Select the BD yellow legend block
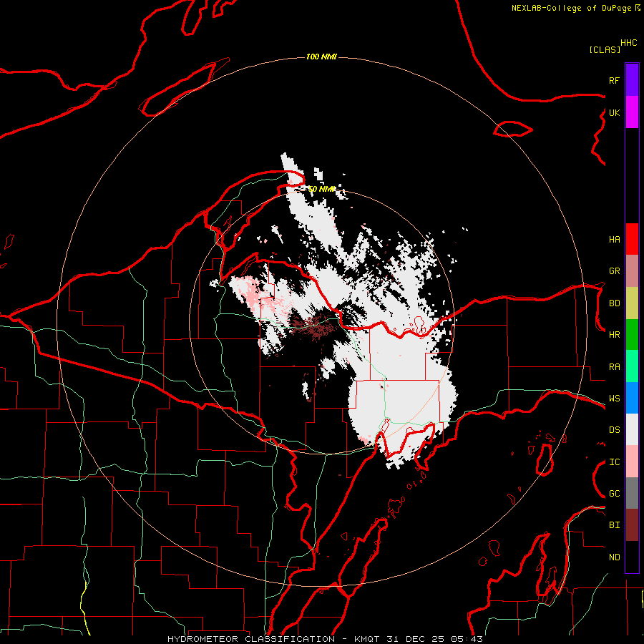The height and width of the screenshot is (644, 644). (632, 303)
